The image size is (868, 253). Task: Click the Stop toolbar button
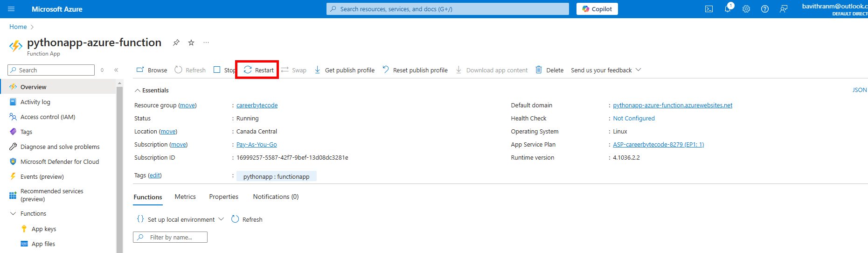(x=224, y=70)
